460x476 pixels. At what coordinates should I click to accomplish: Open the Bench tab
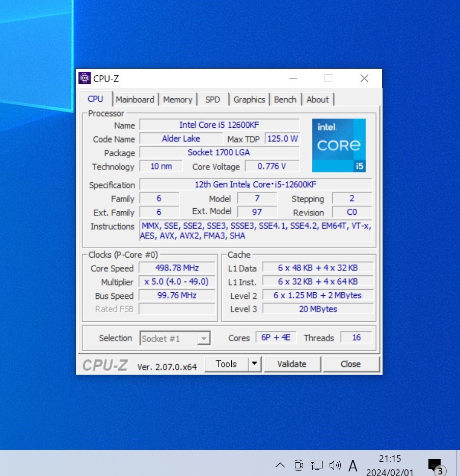[x=285, y=100]
